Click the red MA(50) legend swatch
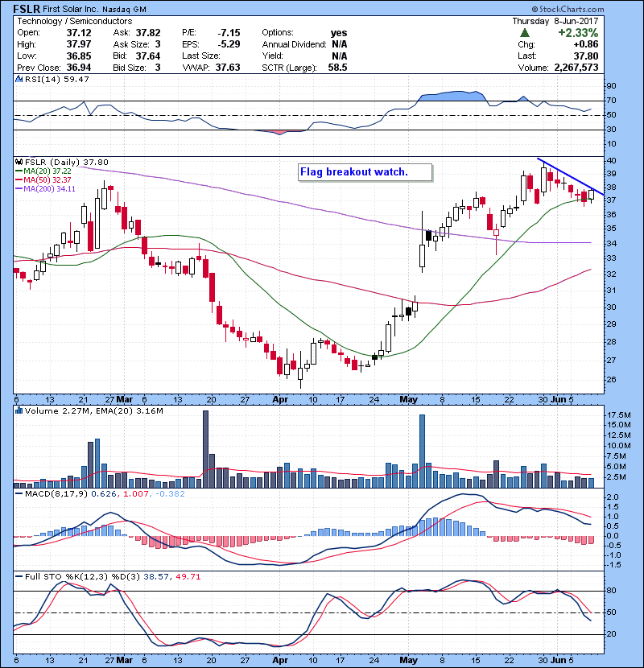Image resolution: width=644 pixels, height=668 pixels. 19,181
